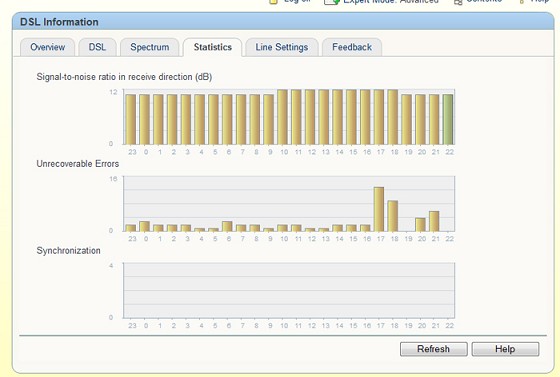The image size is (560, 377).
Task: Open the Feedback tab
Action: coord(352,47)
